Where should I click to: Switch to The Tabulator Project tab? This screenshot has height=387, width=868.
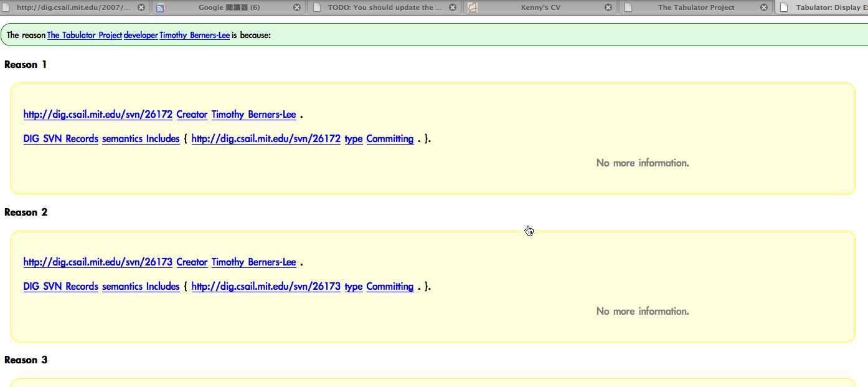(x=696, y=7)
